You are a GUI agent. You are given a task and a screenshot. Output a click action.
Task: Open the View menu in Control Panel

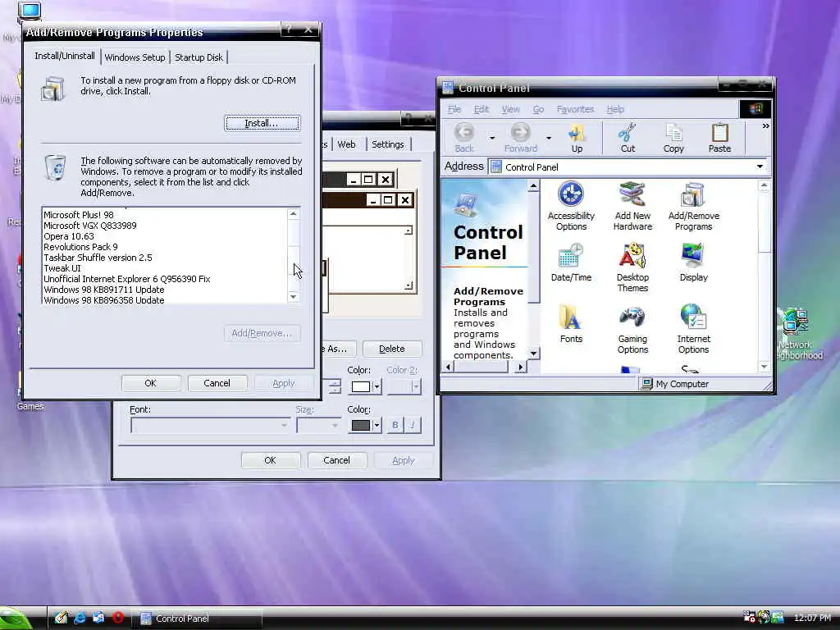point(510,109)
